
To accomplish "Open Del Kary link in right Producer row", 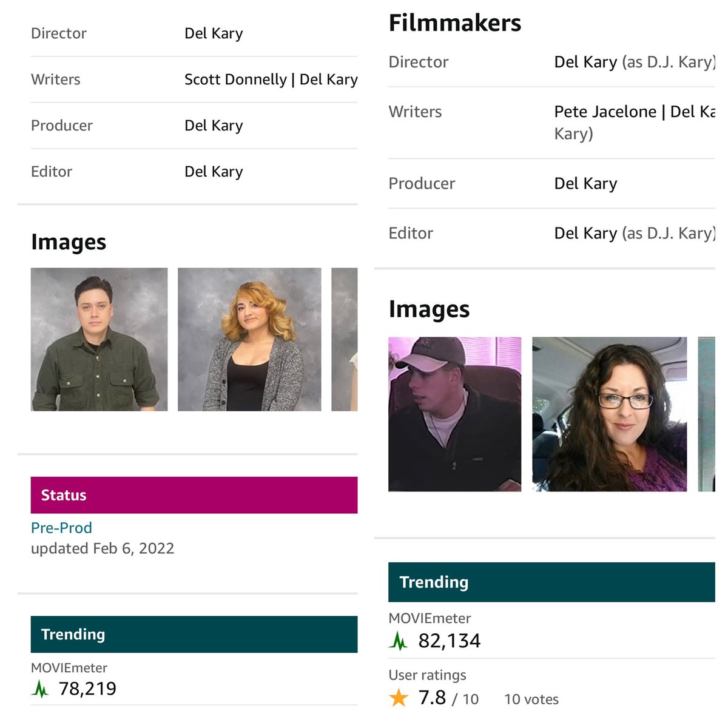I will point(585,183).
